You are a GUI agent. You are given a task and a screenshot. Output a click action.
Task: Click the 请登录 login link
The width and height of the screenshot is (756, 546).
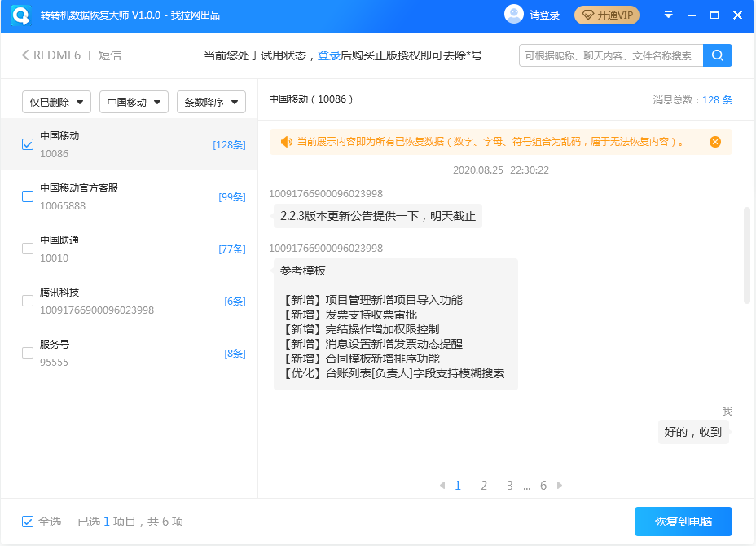click(x=544, y=15)
